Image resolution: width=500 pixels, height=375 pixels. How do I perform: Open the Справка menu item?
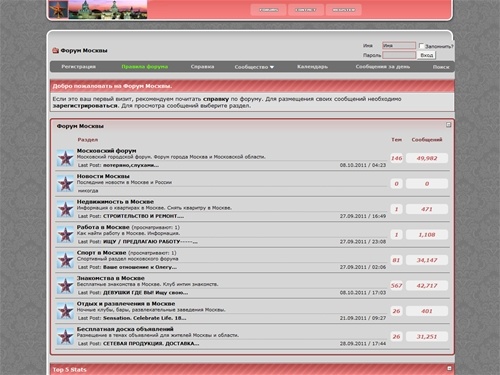(202, 67)
